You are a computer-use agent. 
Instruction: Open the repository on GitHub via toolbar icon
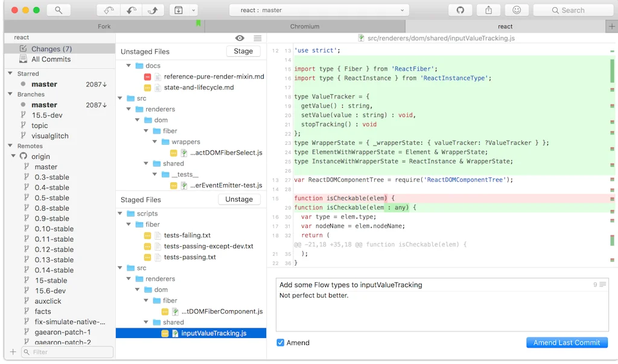[x=460, y=10]
